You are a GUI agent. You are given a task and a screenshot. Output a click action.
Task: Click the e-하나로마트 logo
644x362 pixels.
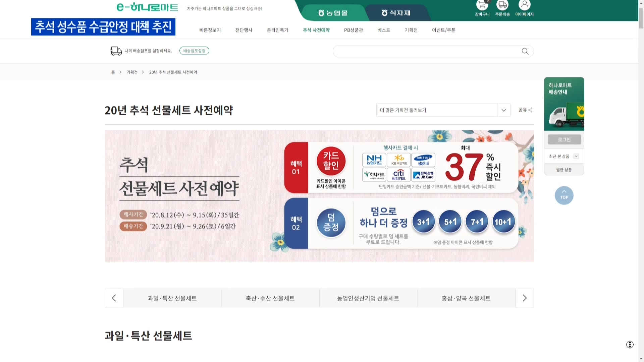coord(147,7)
